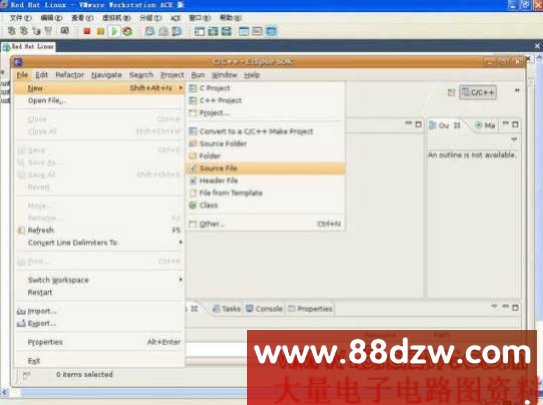
Task: Open the Properties tab in bottom panel
Action: pyautogui.click(x=311, y=308)
